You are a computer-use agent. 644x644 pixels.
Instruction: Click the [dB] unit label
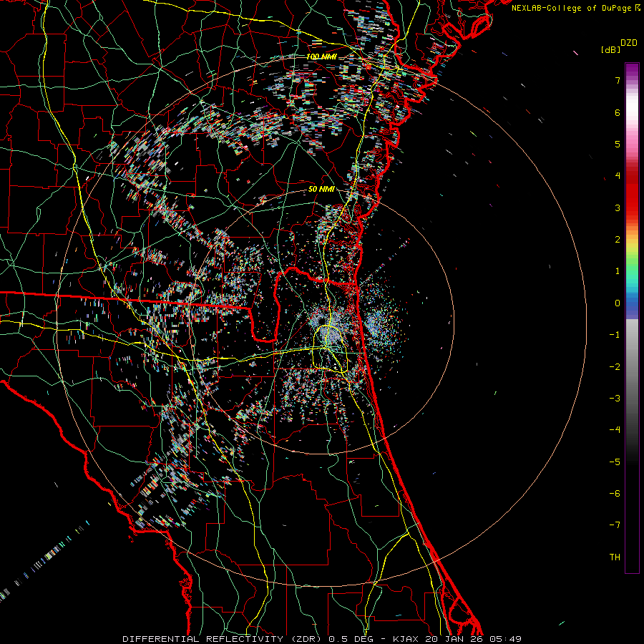(x=611, y=49)
